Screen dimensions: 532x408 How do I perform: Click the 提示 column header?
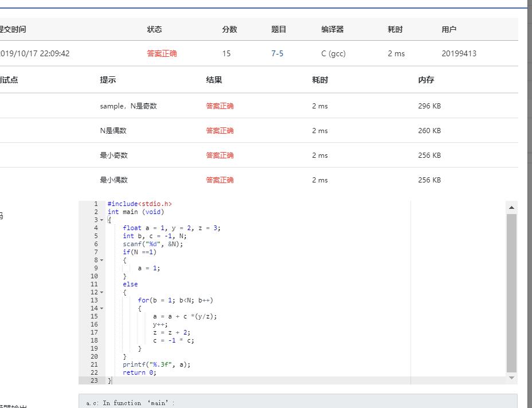pyautogui.click(x=108, y=80)
